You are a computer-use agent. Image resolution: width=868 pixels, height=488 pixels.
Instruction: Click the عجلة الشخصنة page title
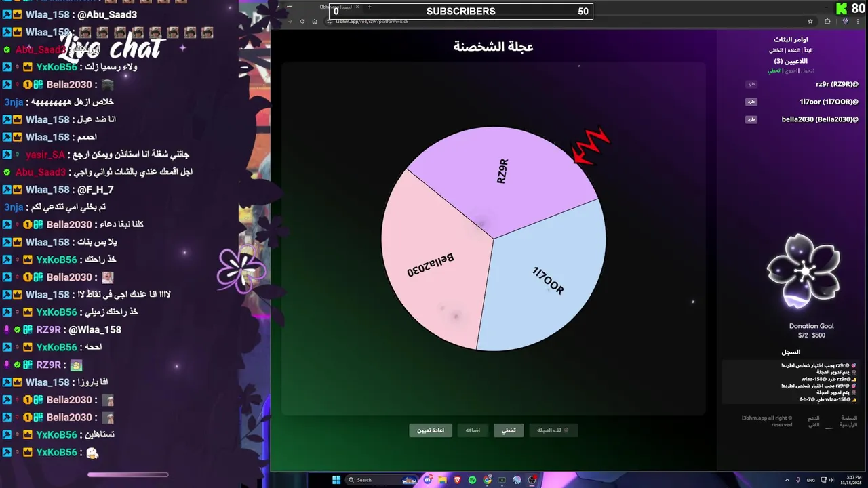coord(494,46)
